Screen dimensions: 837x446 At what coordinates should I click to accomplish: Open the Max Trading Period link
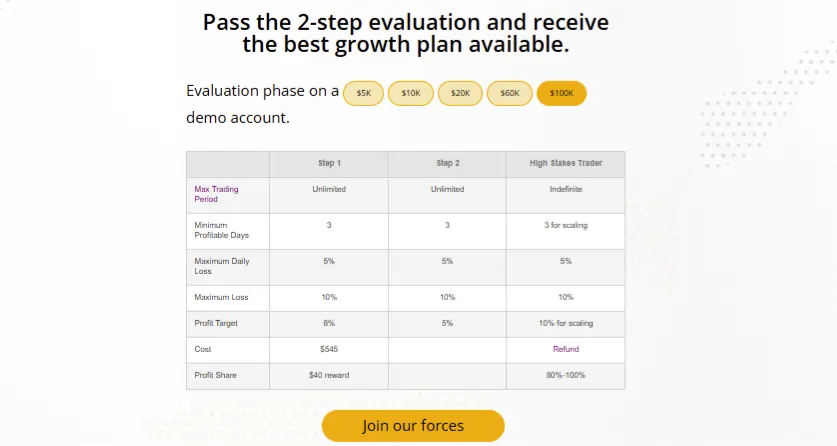[216, 194]
